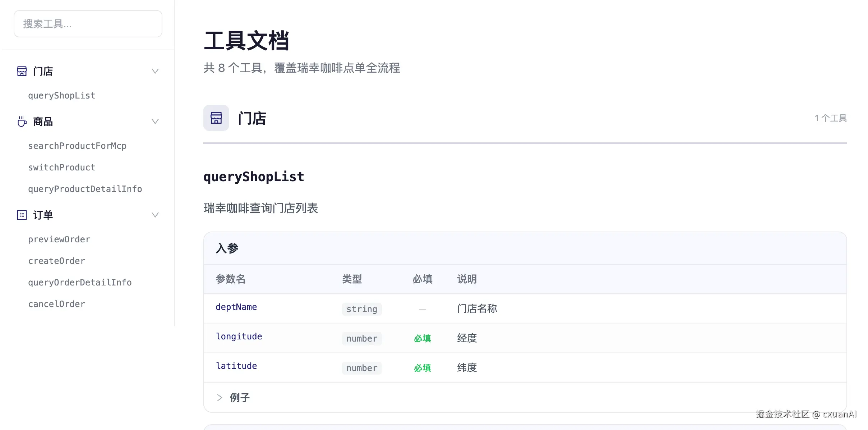Click the 类型 column header

coord(352,279)
